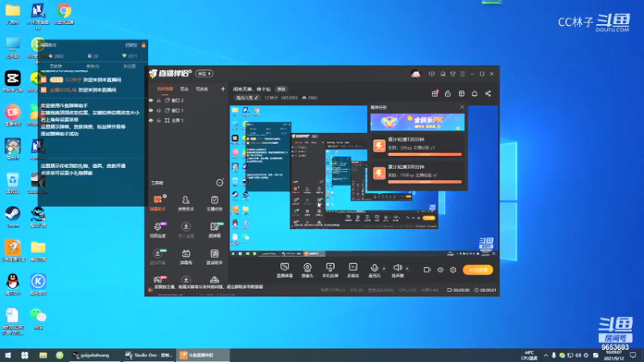Click the feedback icon left of the skin icon

pyautogui.click(x=443, y=74)
